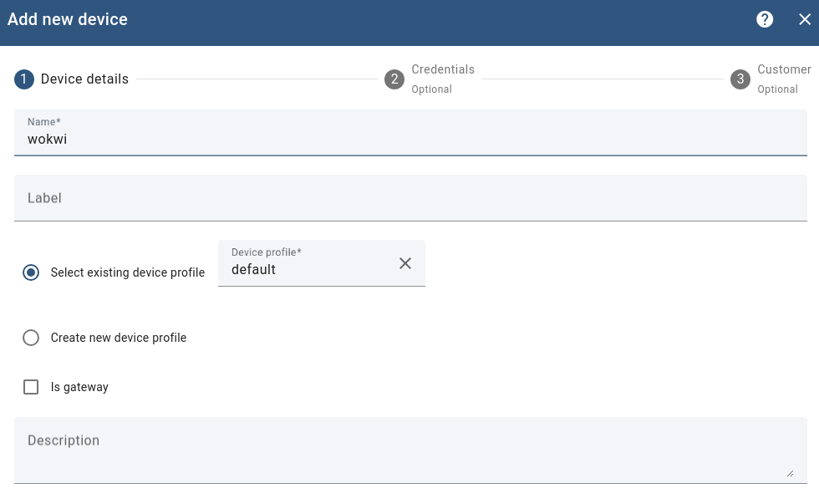
Task: Select the Device details step label
Action: point(84,79)
